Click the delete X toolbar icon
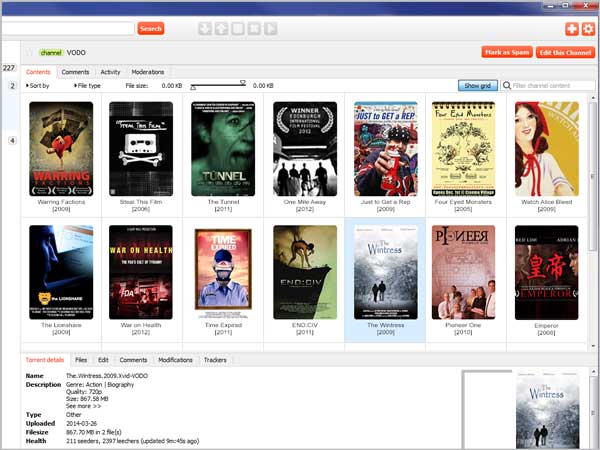The height and width of the screenshot is (450, 600). tap(254, 29)
